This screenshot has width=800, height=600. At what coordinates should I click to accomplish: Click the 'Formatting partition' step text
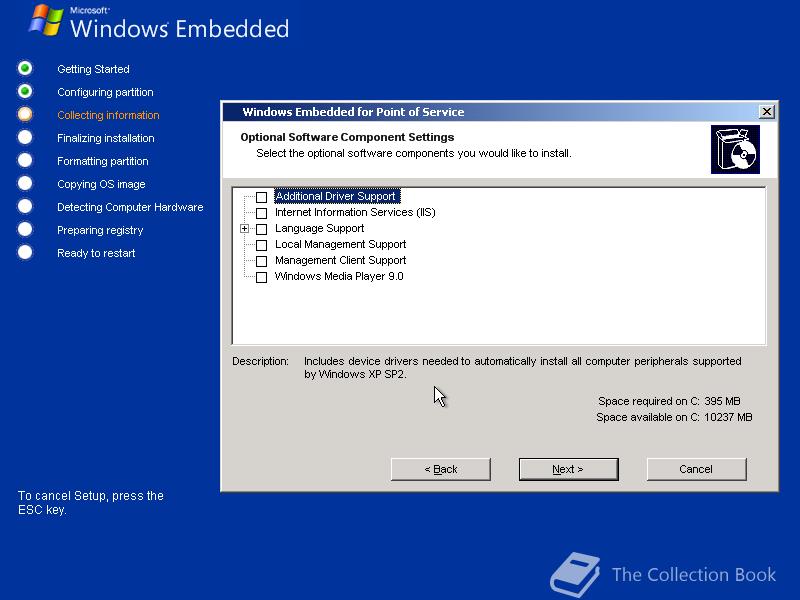point(103,161)
